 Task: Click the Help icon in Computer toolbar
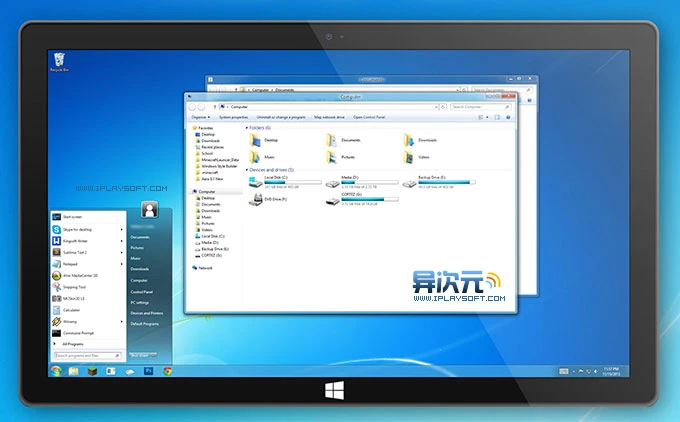click(x=508, y=117)
